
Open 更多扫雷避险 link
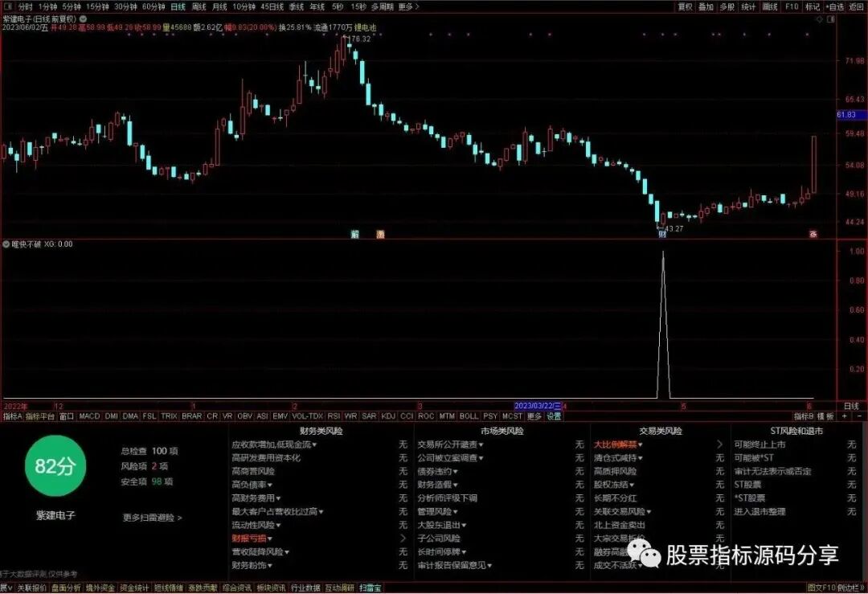152,518
